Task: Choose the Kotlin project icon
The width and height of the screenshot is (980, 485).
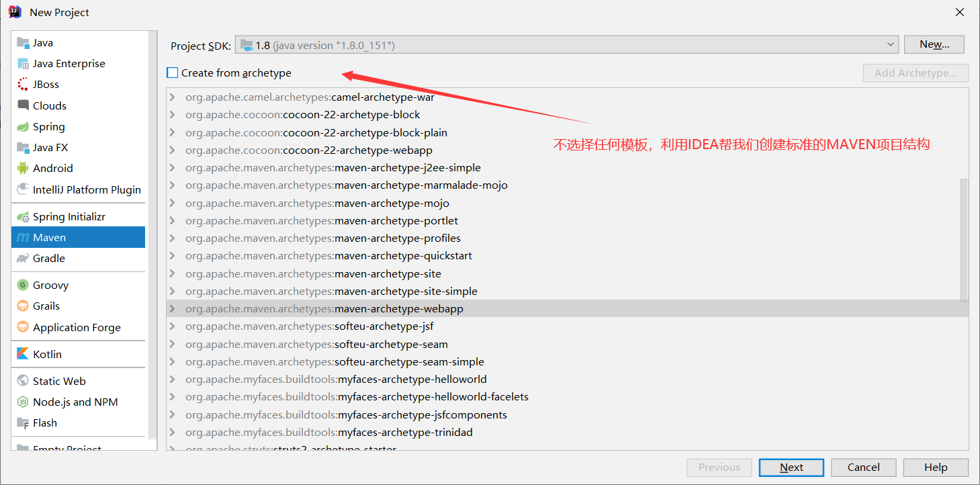Action: click(x=23, y=354)
